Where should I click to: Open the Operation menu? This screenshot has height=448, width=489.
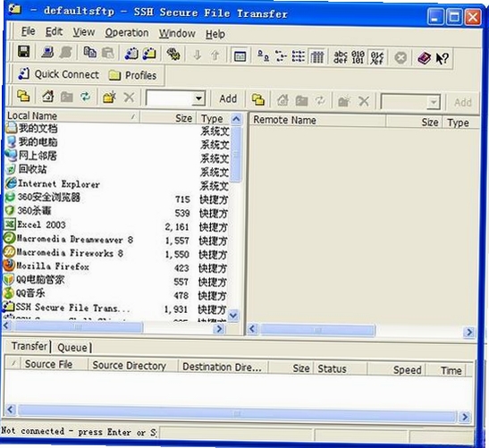(x=127, y=33)
